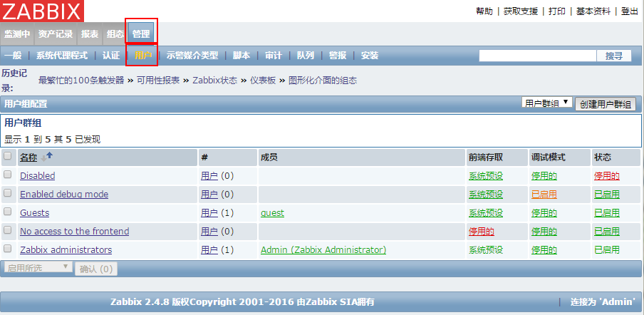
Task: Open the guest member link
Action: (272, 213)
